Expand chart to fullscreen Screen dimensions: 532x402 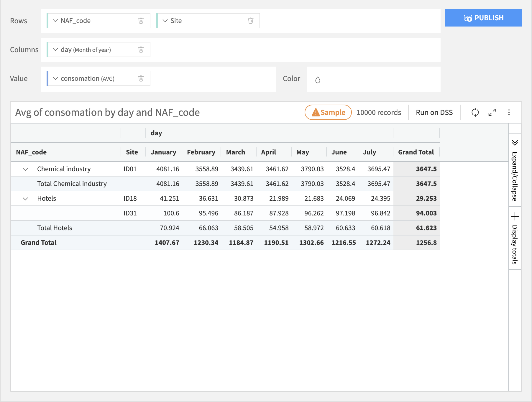[x=492, y=112]
